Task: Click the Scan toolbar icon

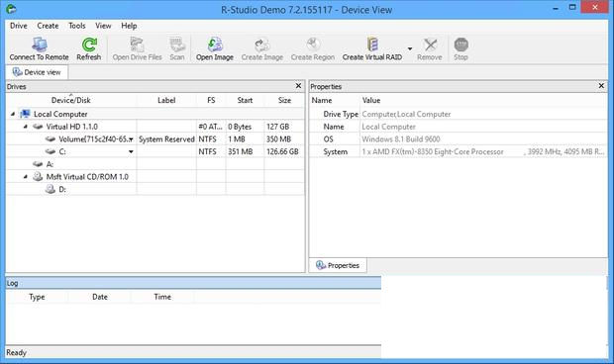Action: pos(177,45)
